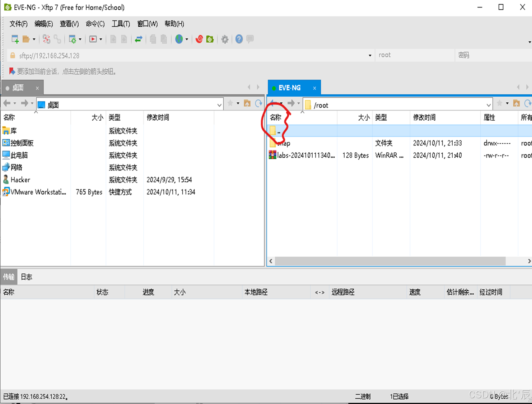Switch to the 传输 transfer tab
532x404 pixels.
[x=9, y=277]
